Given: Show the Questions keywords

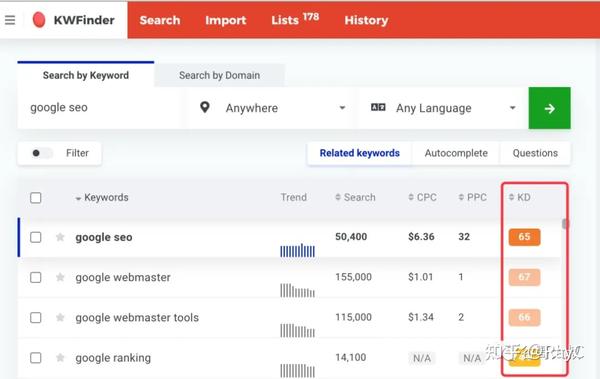Looking at the screenshot, I should tap(535, 153).
